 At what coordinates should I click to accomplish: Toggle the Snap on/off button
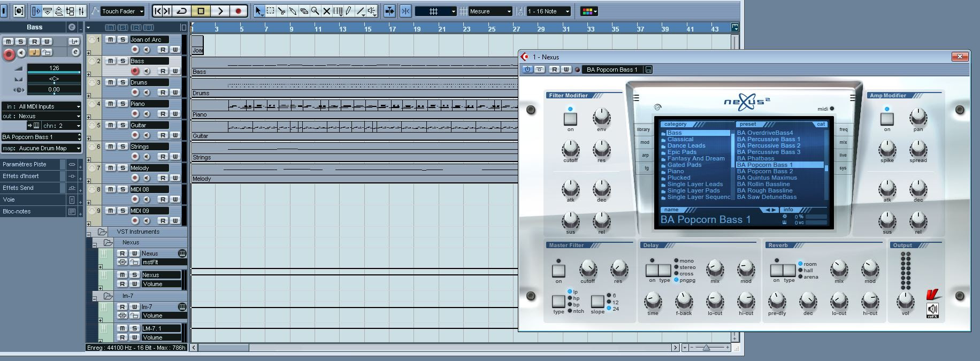(405, 11)
